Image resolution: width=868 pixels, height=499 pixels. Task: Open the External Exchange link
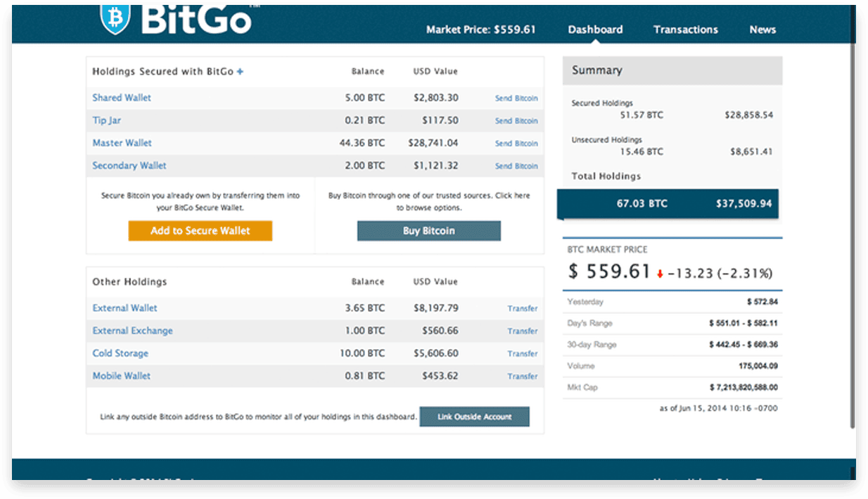click(x=133, y=331)
